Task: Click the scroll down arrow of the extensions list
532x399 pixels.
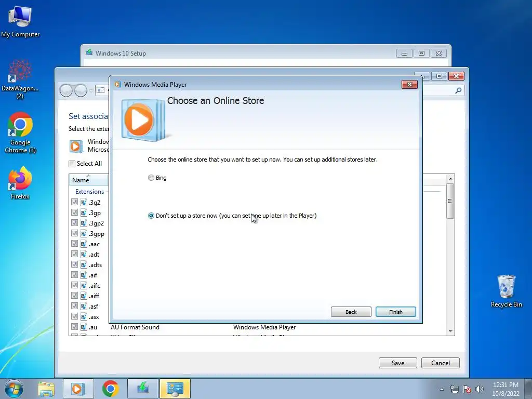Action: (x=450, y=331)
